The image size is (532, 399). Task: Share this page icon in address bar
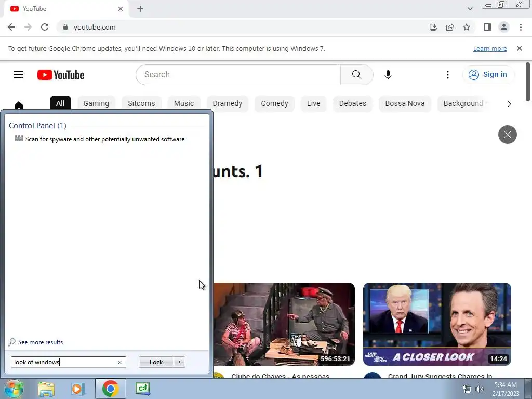click(450, 27)
